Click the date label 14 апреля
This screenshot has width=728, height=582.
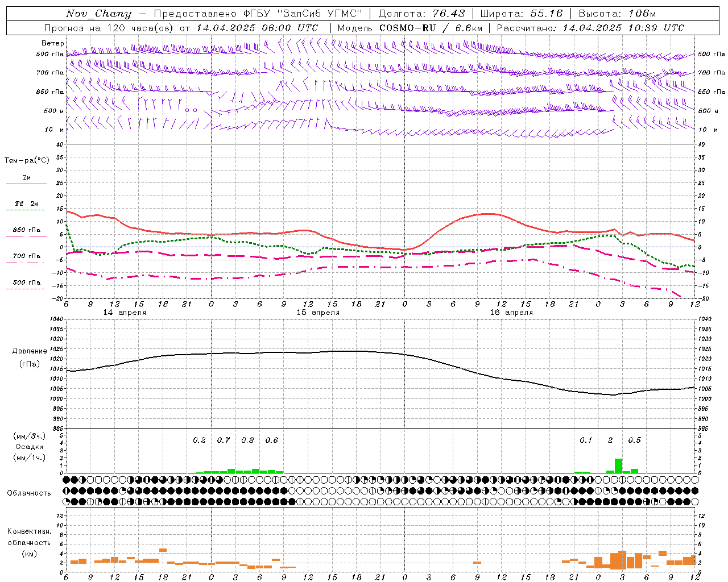click(x=125, y=313)
